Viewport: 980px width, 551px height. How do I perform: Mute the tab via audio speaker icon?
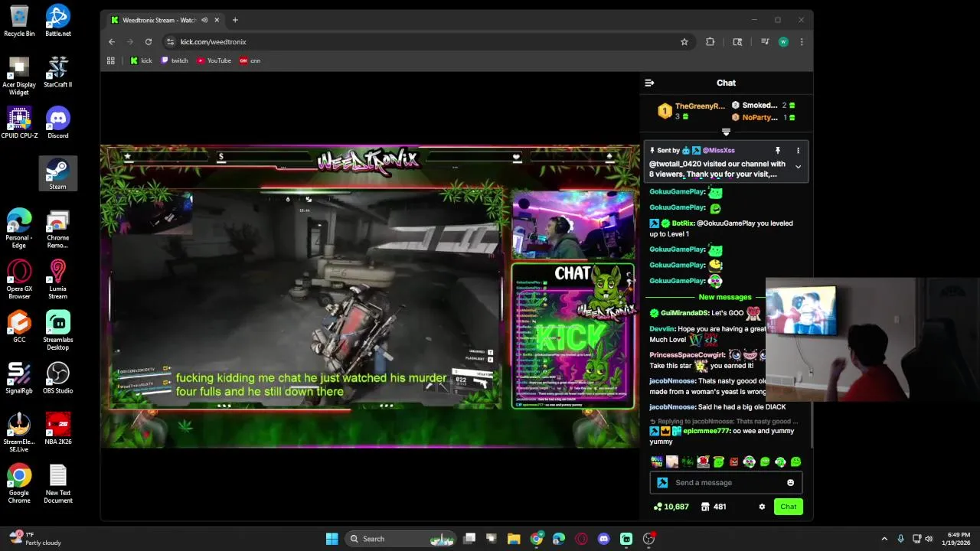[204, 20]
